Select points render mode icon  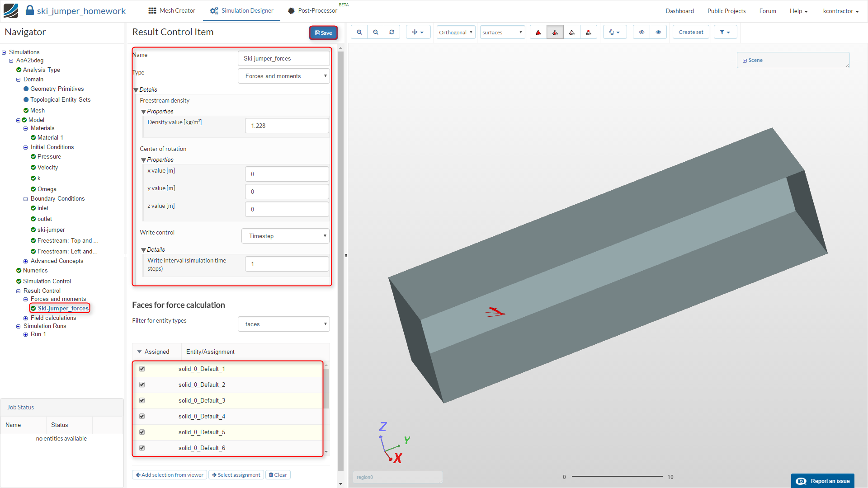589,32
